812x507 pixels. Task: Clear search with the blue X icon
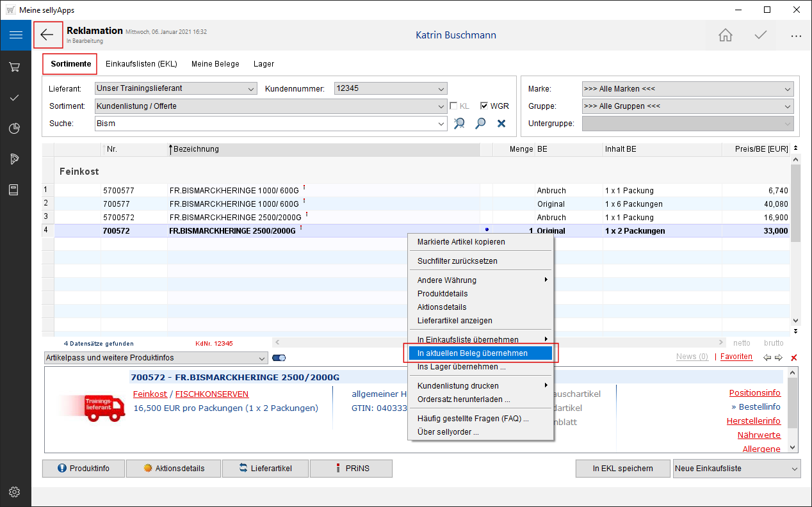point(501,124)
